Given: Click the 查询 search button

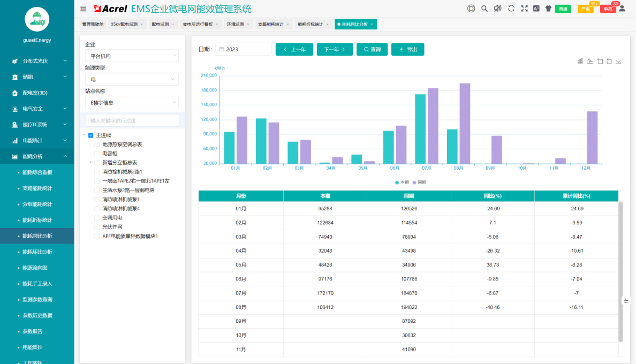Looking at the screenshot, I should (372, 49).
